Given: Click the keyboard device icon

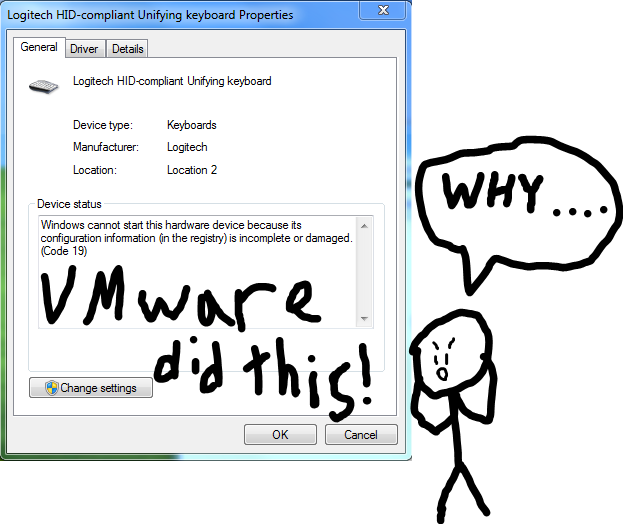Looking at the screenshot, I should [44, 86].
